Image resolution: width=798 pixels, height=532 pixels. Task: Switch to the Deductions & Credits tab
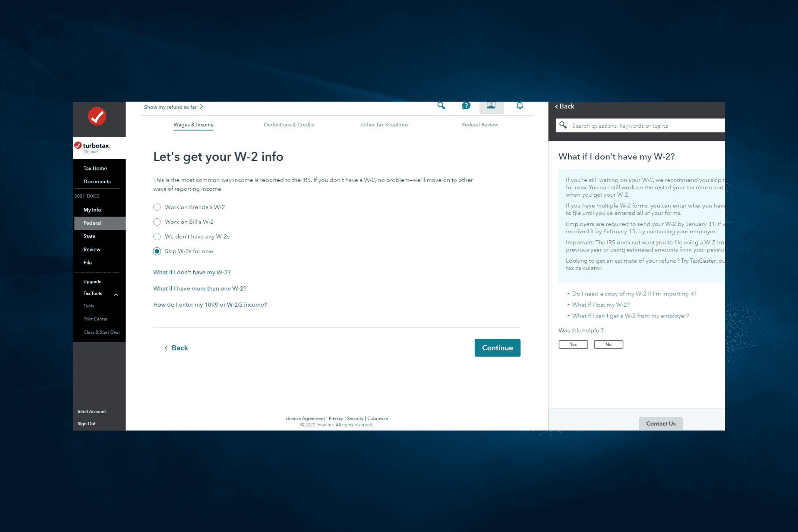coord(289,125)
